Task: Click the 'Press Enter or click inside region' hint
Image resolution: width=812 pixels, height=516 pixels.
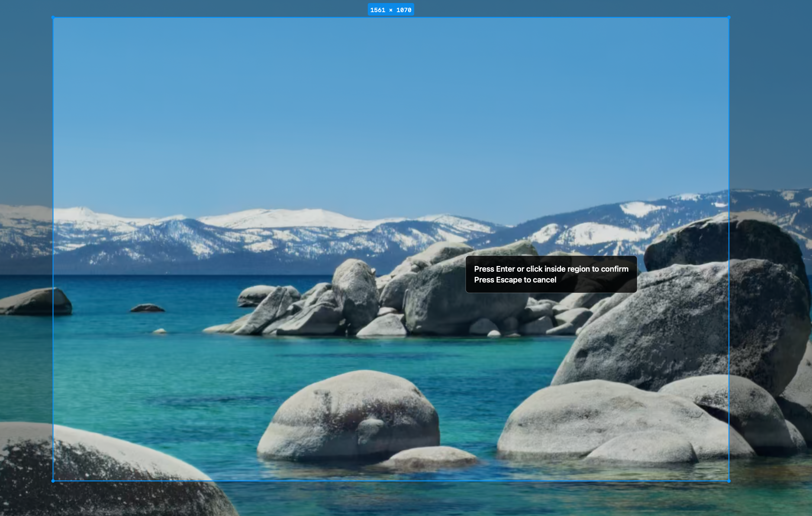Action: [551, 269]
